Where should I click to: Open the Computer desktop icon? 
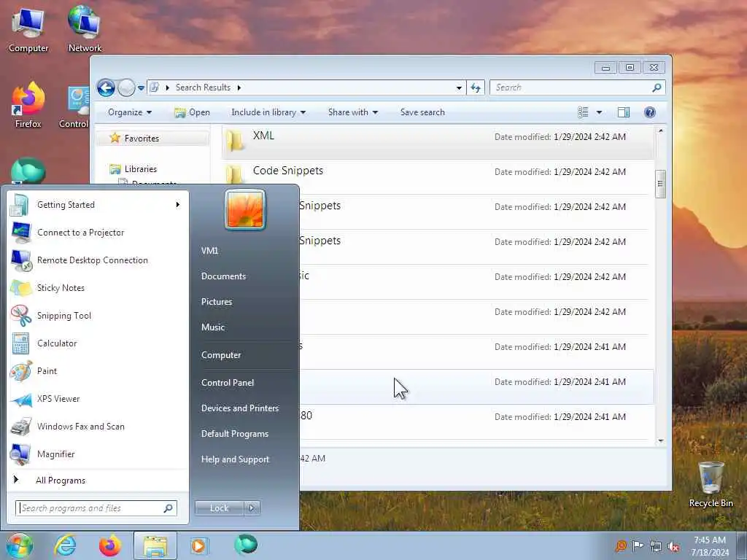(x=28, y=29)
